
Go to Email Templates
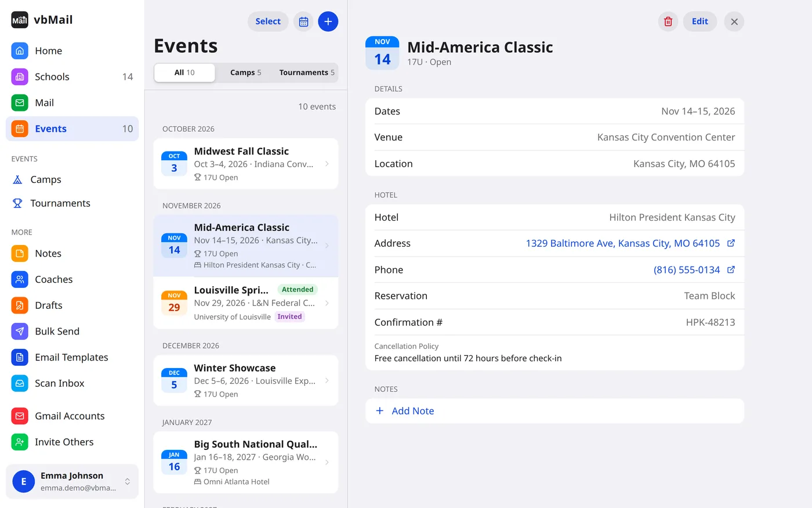pos(72,357)
